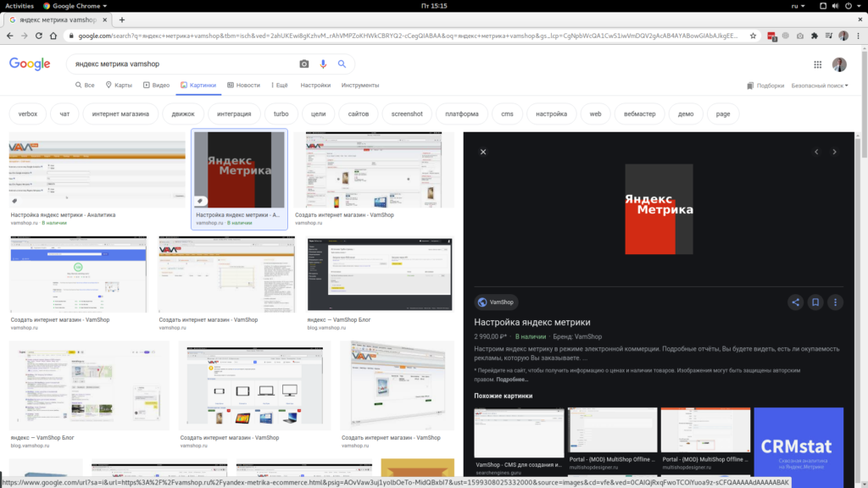
Task: Click Подробнее link in preview
Action: 512,380
